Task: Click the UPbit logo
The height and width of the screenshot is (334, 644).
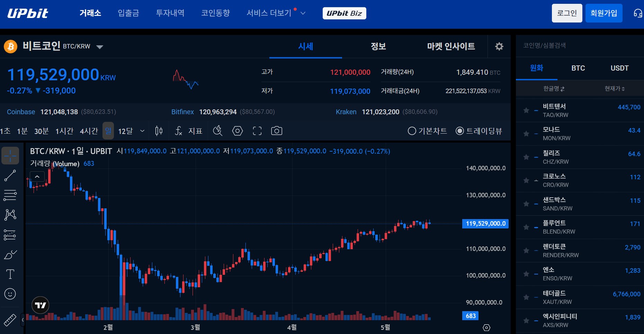Action: 28,13
